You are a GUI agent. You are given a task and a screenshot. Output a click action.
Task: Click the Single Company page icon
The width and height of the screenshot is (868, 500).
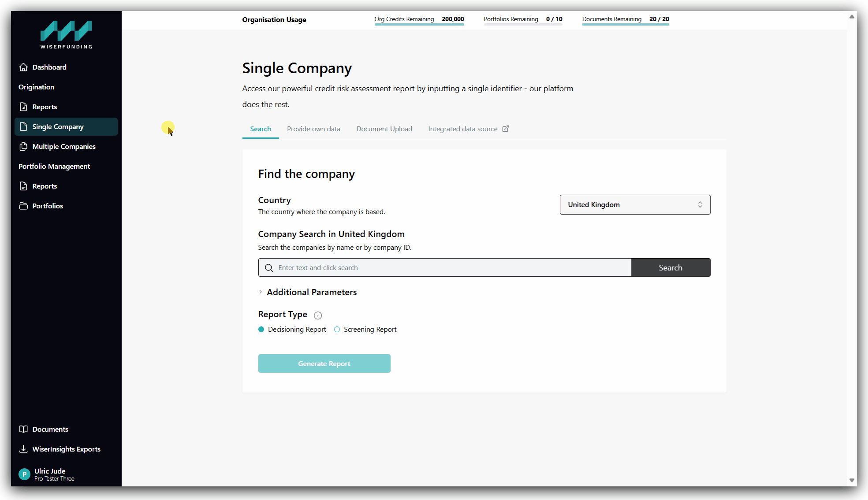point(23,126)
